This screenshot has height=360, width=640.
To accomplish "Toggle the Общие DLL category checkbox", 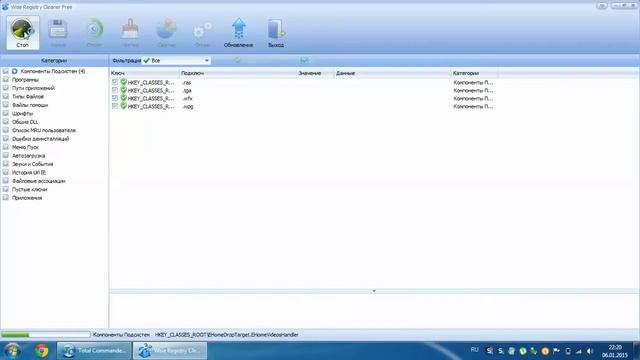I will point(6,122).
